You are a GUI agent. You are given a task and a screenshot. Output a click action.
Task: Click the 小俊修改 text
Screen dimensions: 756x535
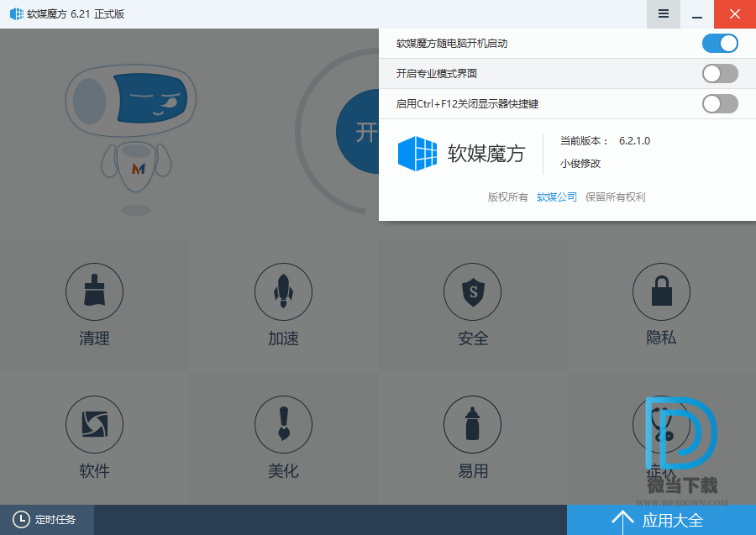(580, 164)
